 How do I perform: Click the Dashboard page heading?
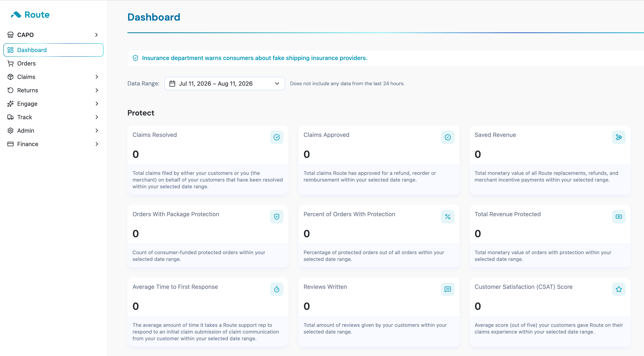pos(154,17)
